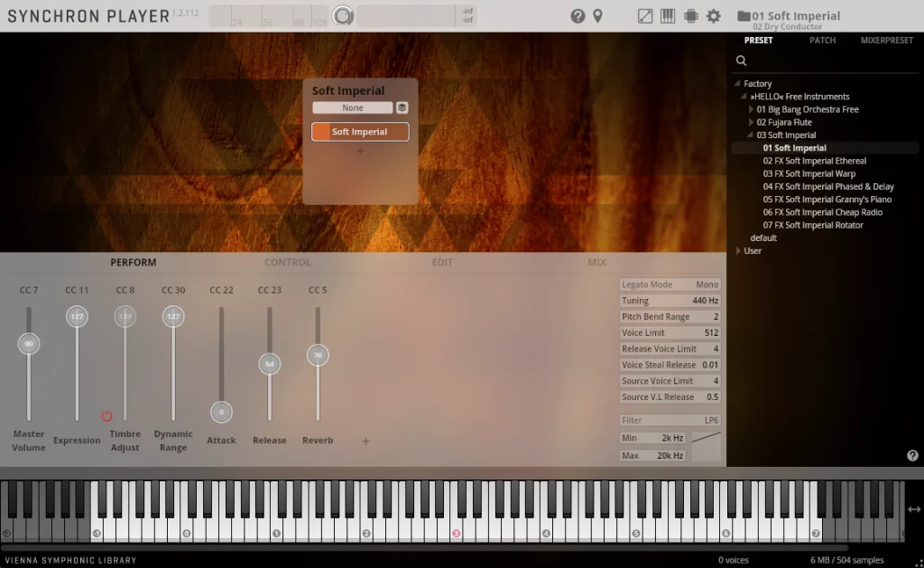Toggle the keyboard display icon in toolbar

pyautogui.click(x=668, y=16)
